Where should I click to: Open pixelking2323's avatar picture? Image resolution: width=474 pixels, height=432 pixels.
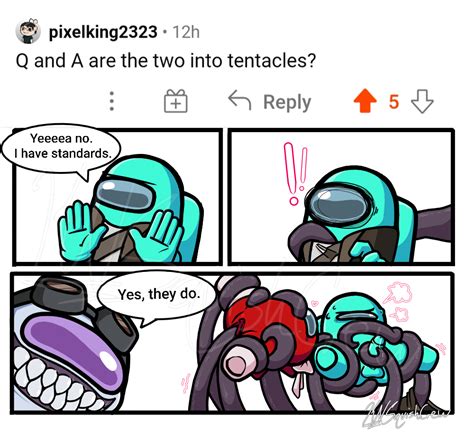[28, 31]
